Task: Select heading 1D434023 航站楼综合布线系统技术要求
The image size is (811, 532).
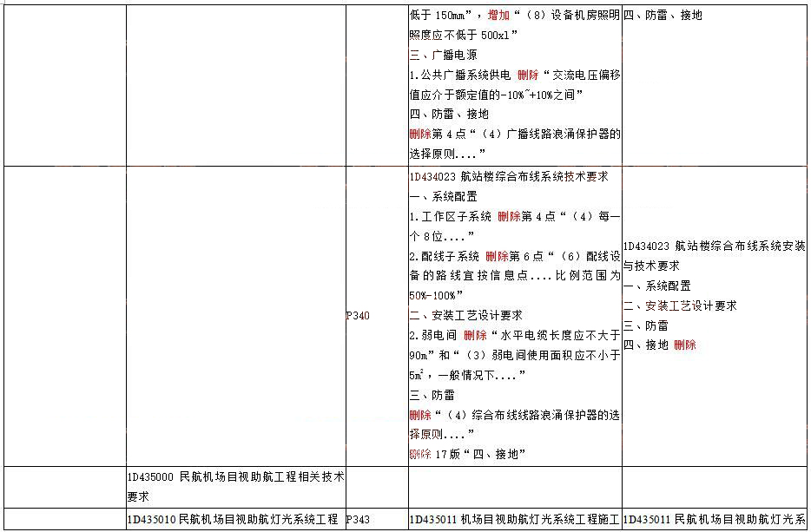Action: click(x=508, y=177)
